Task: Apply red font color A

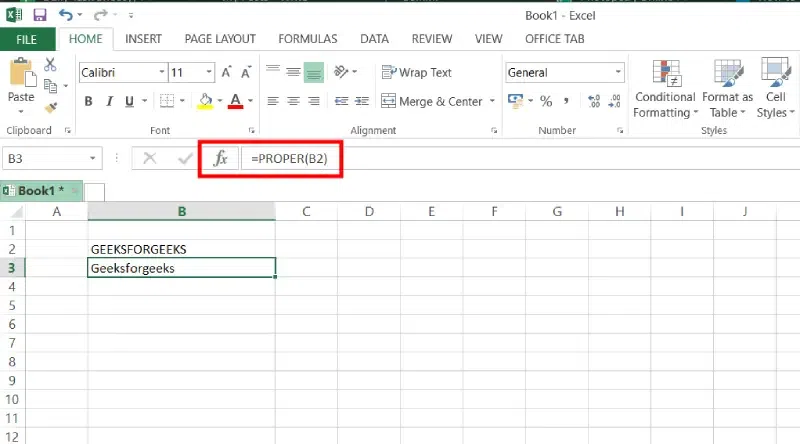Action: (235, 101)
